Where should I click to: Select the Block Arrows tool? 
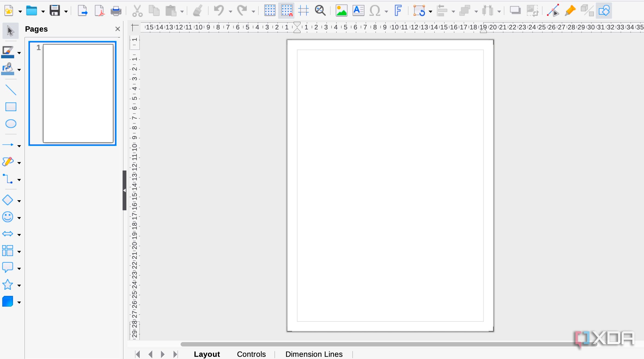tap(8, 234)
